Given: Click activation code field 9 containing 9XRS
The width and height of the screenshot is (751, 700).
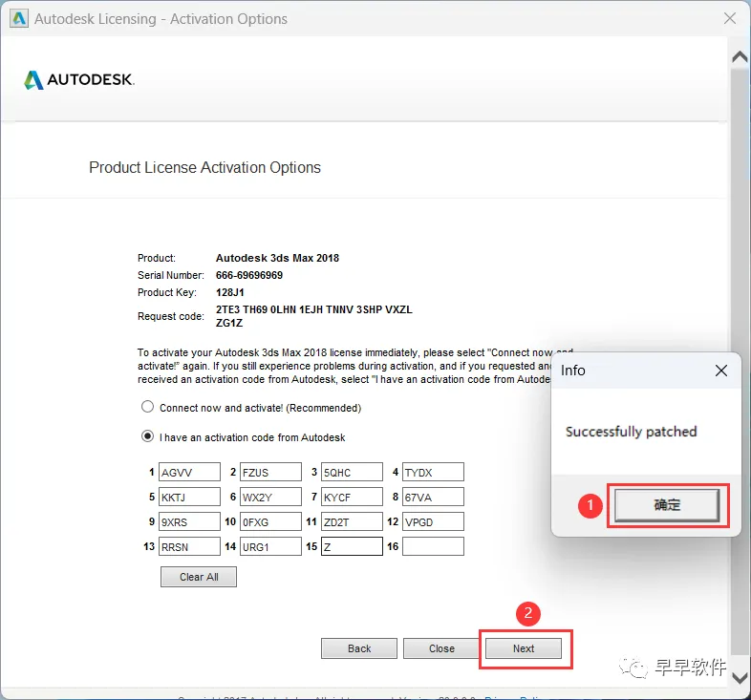Looking at the screenshot, I should (190, 521).
